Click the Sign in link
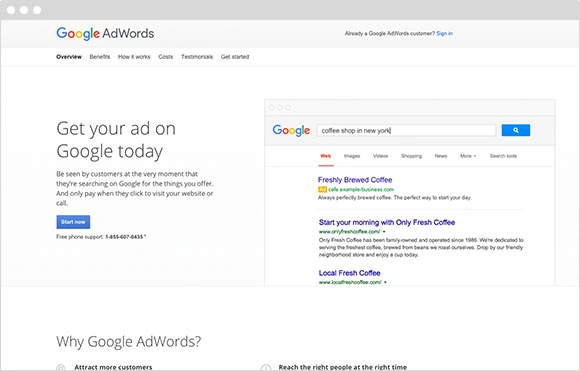Screen dimensions: 580x371 pyautogui.click(x=444, y=33)
